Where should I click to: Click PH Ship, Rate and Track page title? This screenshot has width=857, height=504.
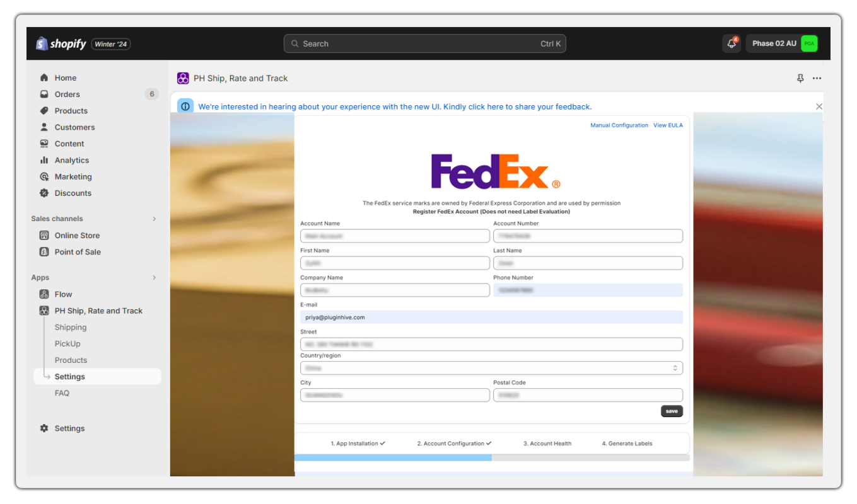pyautogui.click(x=240, y=78)
